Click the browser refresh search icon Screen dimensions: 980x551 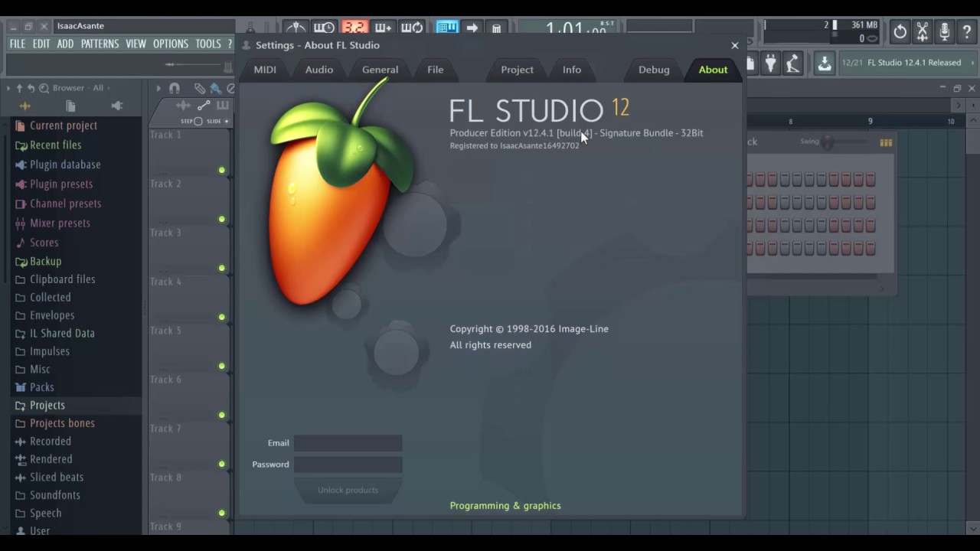pos(44,88)
